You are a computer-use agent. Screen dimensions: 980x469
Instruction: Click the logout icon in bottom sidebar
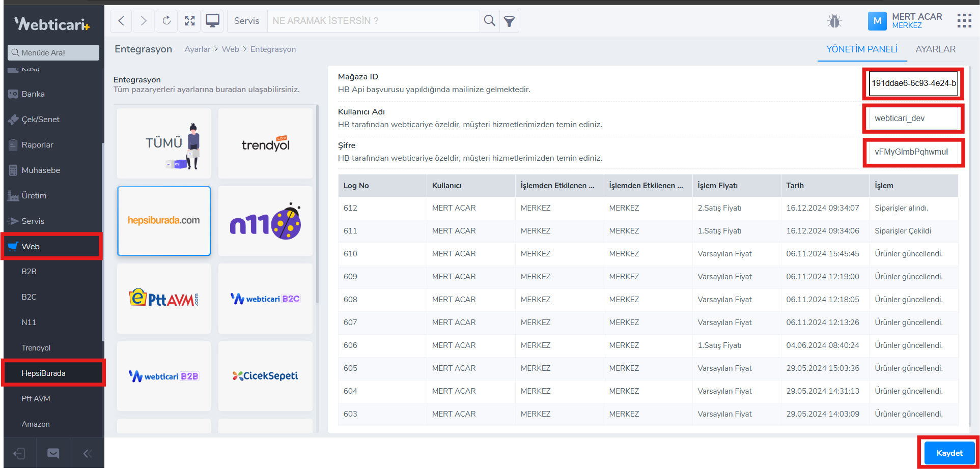19,453
